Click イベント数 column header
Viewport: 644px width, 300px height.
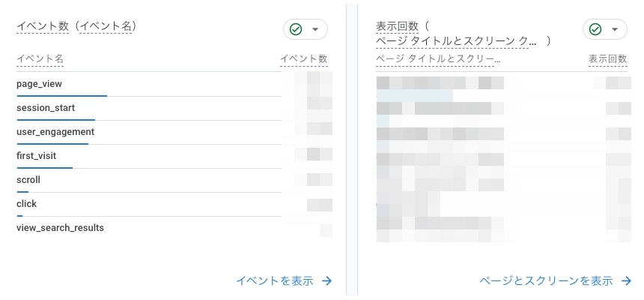[304, 59]
